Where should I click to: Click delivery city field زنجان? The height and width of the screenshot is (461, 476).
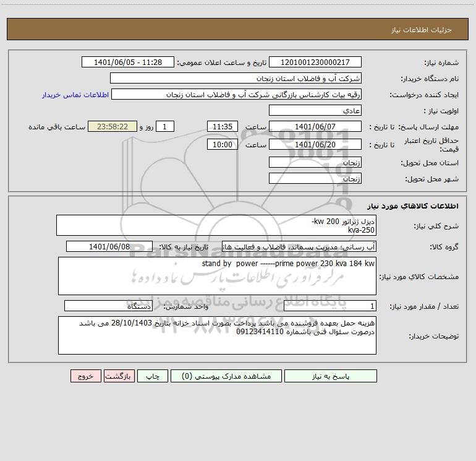(315, 178)
